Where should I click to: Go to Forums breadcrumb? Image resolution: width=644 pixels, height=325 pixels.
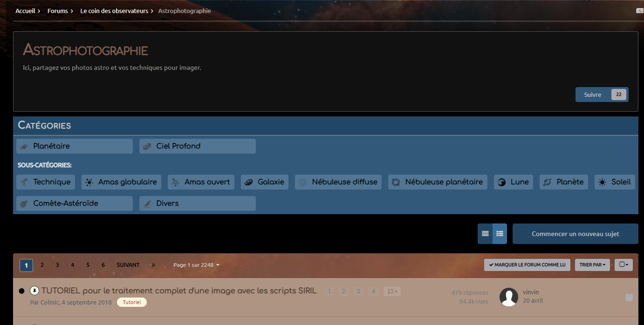pyautogui.click(x=58, y=11)
